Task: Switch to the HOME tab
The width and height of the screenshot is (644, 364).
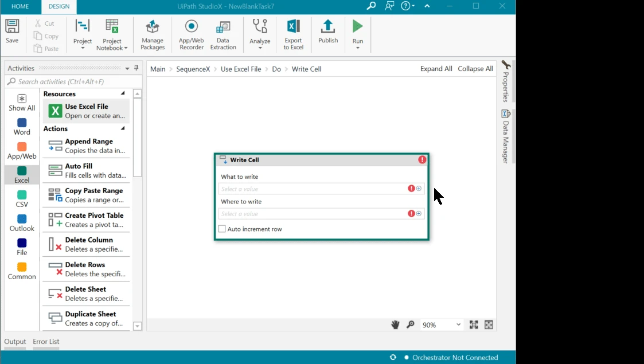Action: click(20, 6)
